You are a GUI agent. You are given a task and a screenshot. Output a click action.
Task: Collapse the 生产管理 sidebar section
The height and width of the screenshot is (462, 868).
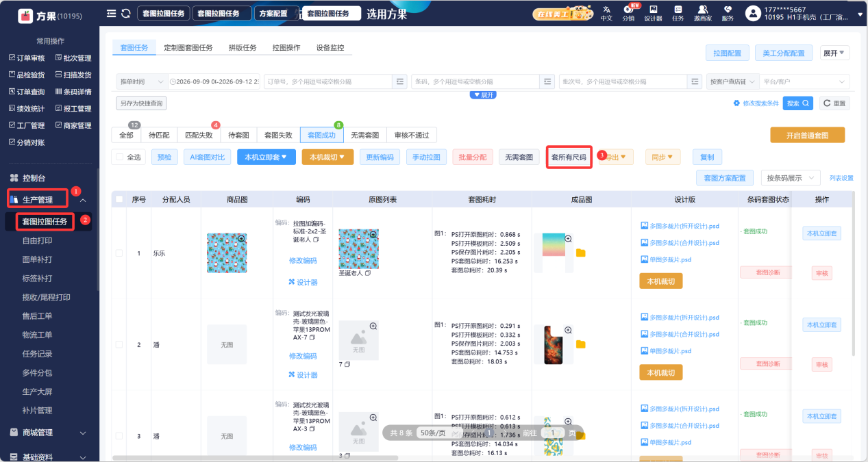(82, 200)
